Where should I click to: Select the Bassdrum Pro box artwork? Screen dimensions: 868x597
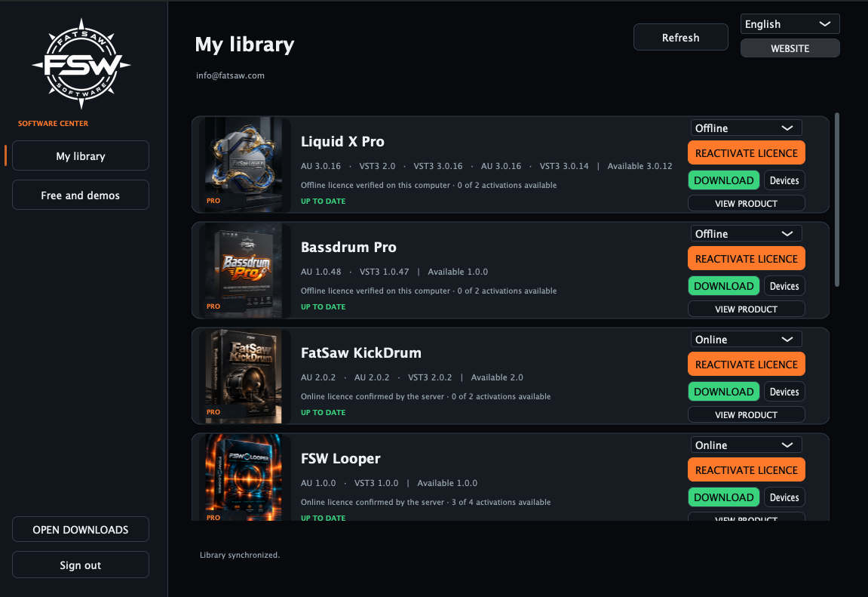tap(244, 270)
